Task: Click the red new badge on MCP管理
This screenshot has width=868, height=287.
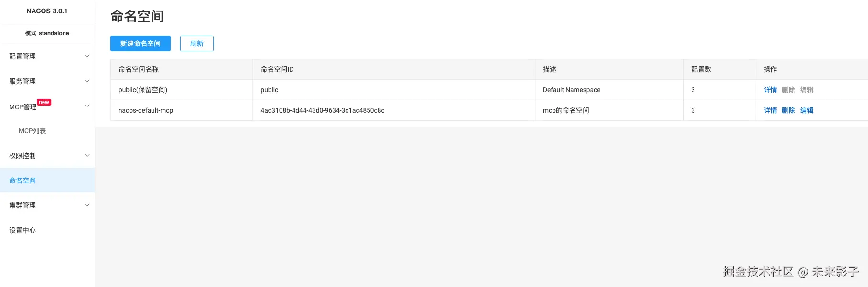Action: 44,102
